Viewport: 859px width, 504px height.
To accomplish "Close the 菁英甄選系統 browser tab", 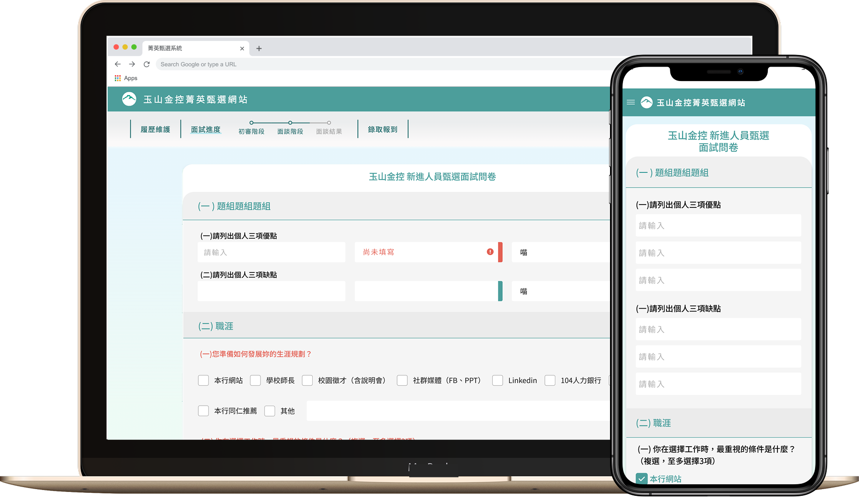I will pos(242,48).
